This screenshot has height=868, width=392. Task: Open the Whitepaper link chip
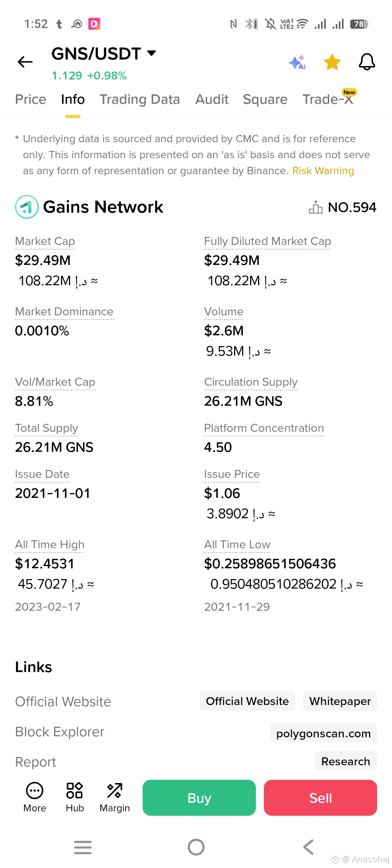[x=340, y=701]
